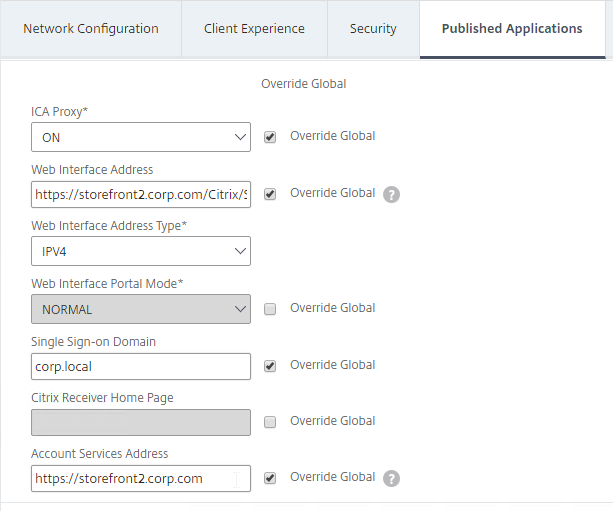Click the Citrix Receiver Home Page label
Viewport: 613px width, 511px height.
102,398
